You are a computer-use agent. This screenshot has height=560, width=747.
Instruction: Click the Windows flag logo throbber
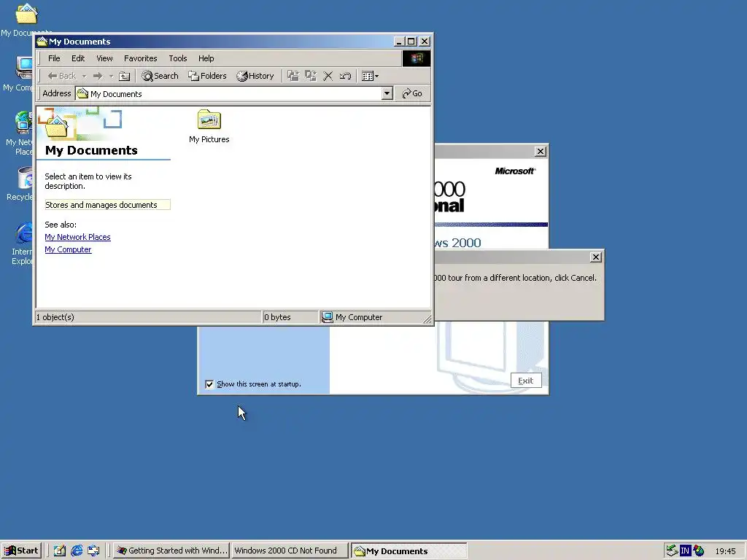pyautogui.click(x=417, y=58)
